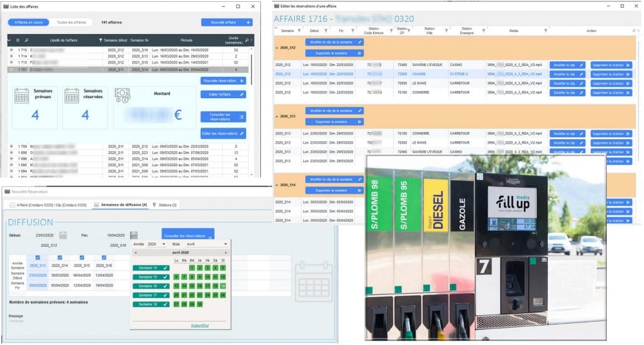
Task: Click filter icon on the Media column
Action: 546,30
